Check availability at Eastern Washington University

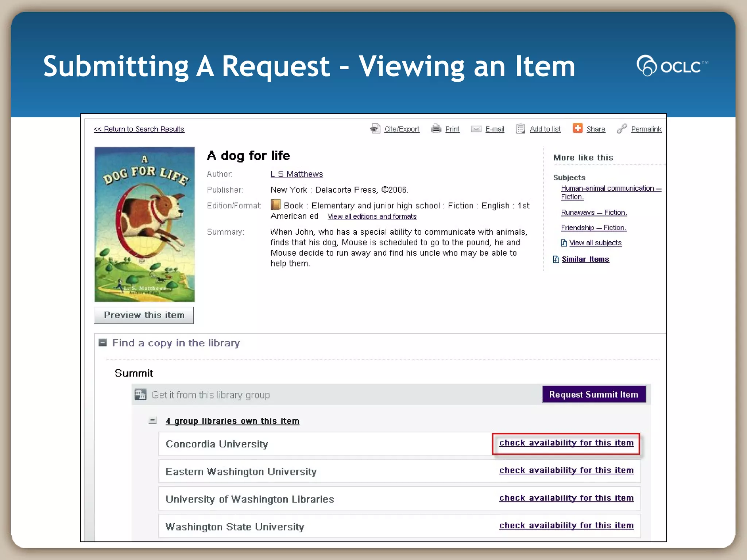coord(566,471)
